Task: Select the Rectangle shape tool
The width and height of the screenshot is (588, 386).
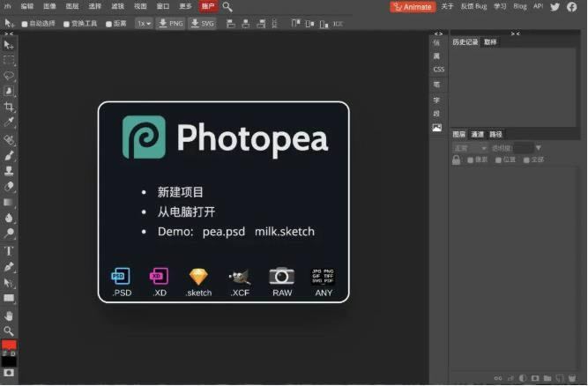Action: (x=8, y=298)
